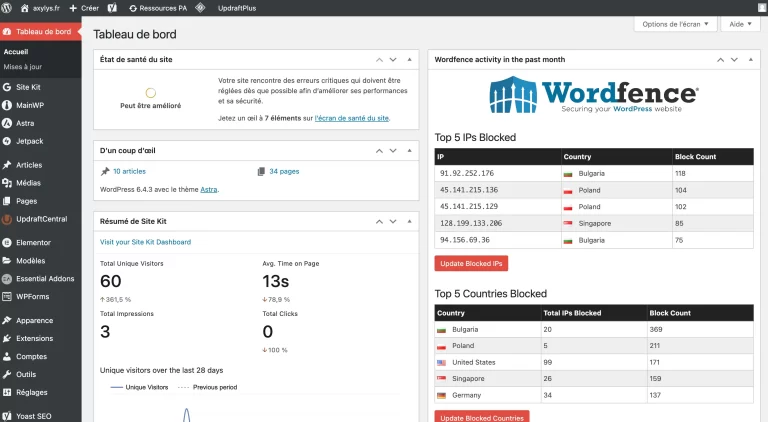Open the Comptes user icon
The image size is (768, 422).
pyautogui.click(x=7, y=357)
